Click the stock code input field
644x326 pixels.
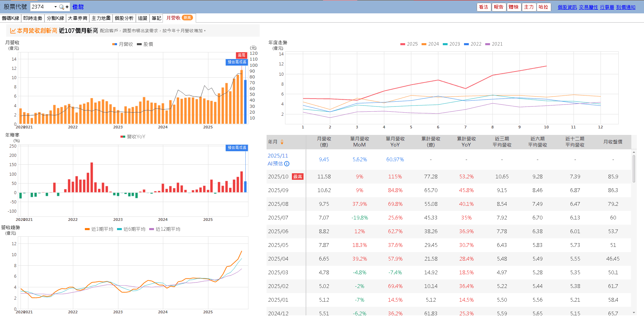(x=41, y=7)
